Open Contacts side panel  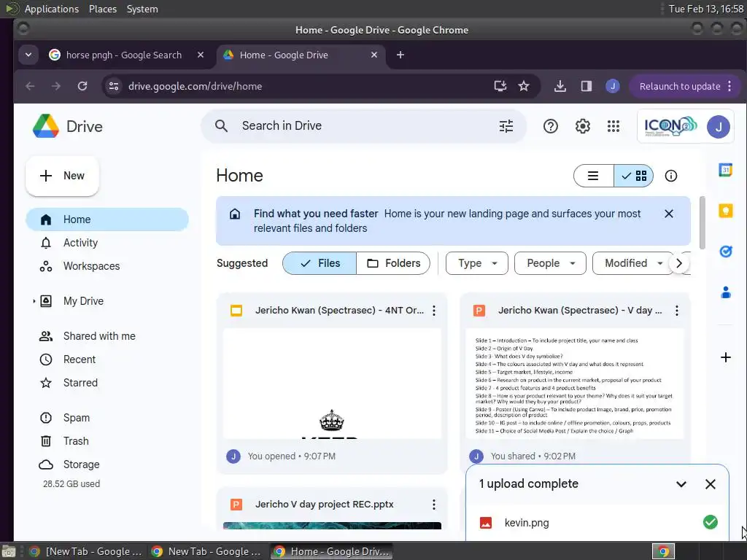coord(725,292)
